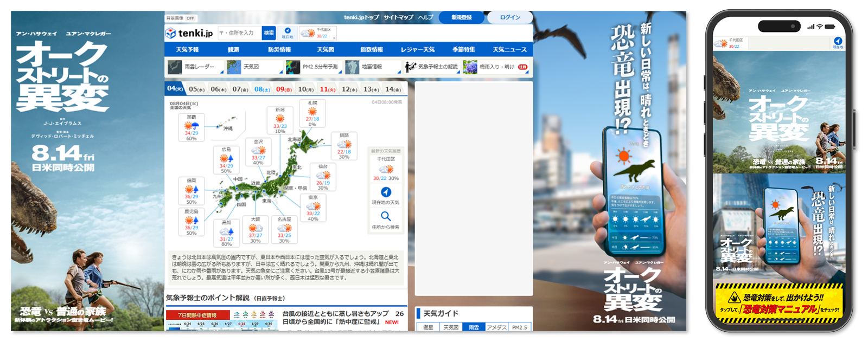Select the 13(木) date tab
Viewport: 868px width, 342px height.
[x=371, y=89]
